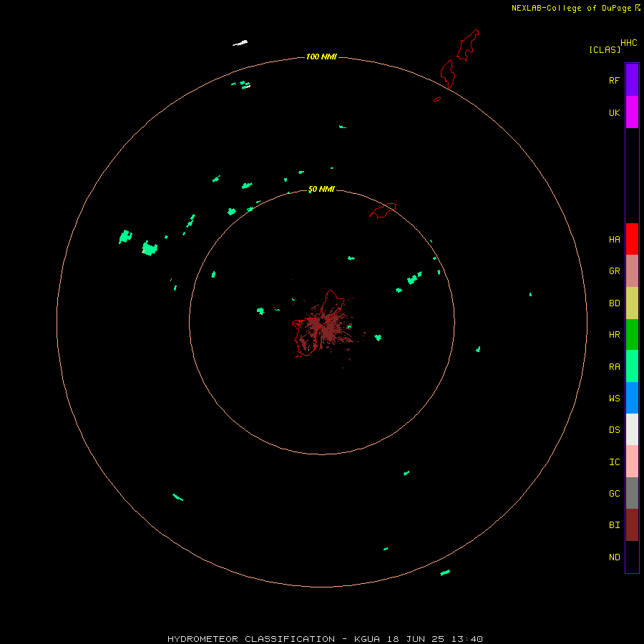
Task: Click the HA red legend swatch
Action: pyautogui.click(x=632, y=239)
